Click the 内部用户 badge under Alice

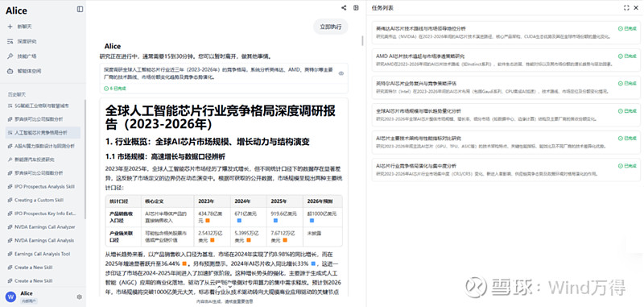(x=28, y=301)
